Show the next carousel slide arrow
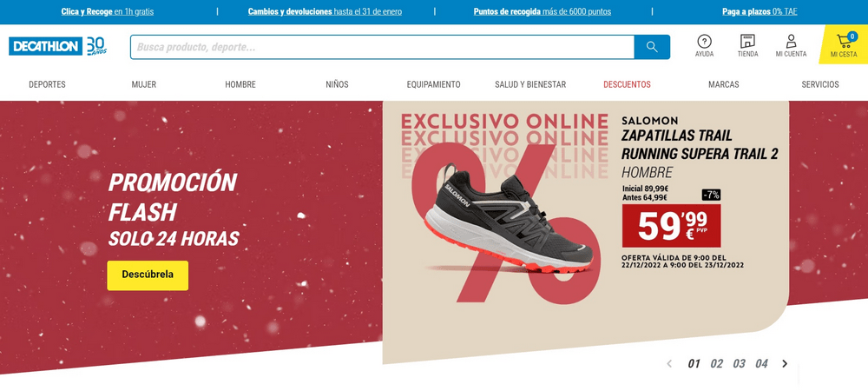Screen dimensions: 868x391 tap(785, 364)
